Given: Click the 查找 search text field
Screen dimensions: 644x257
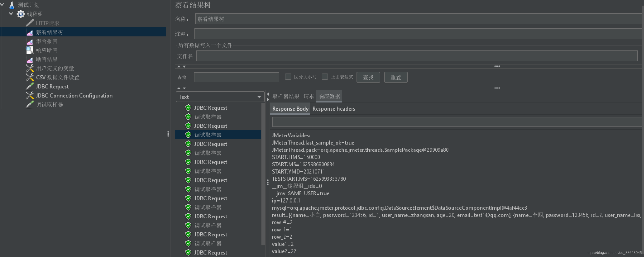Looking at the screenshot, I should [x=236, y=77].
